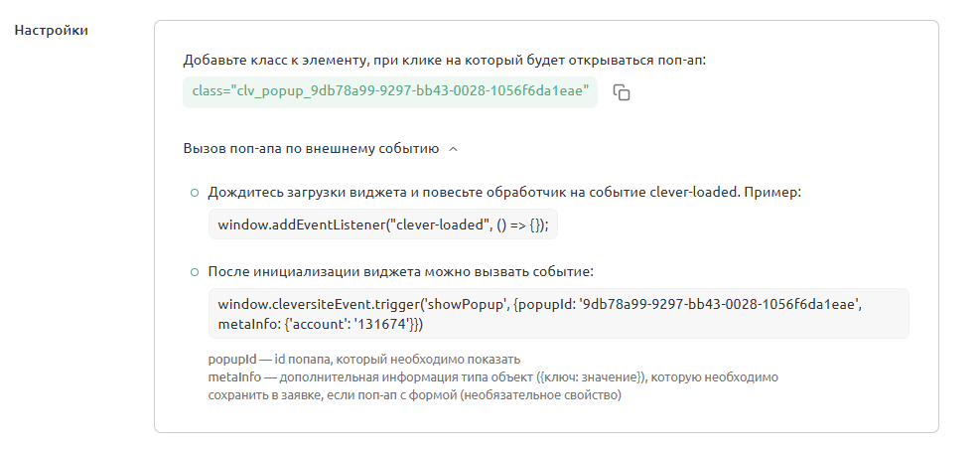The width and height of the screenshot is (980, 449).
Task: Click the window.addEventListener code snippet
Action: [382, 224]
